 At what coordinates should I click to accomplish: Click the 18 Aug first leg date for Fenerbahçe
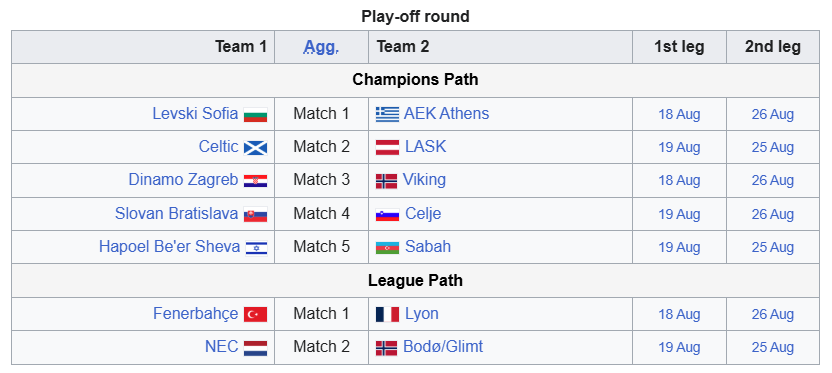pyautogui.click(x=679, y=315)
